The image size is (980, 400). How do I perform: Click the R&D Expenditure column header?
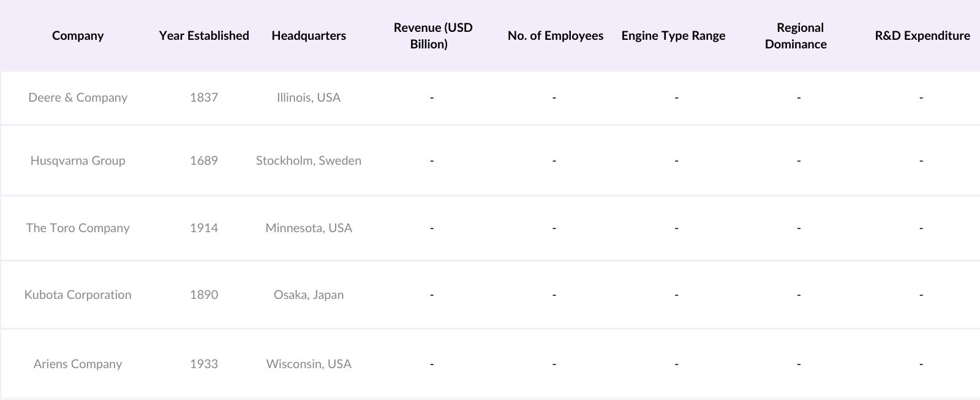922,36
